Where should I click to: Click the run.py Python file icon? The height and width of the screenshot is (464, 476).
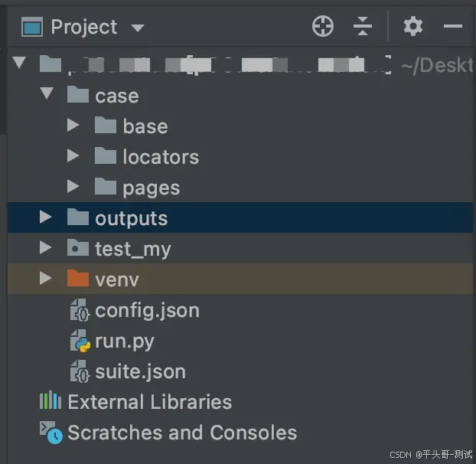80,341
